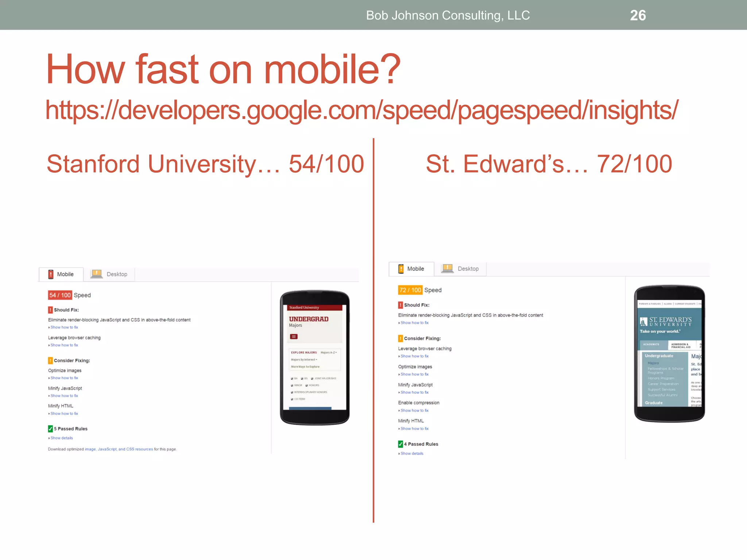The width and height of the screenshot is (747, 560).
Task: Click 'Consider Fixing:' label in St. Edward's results
Action: tap(422, 338)
